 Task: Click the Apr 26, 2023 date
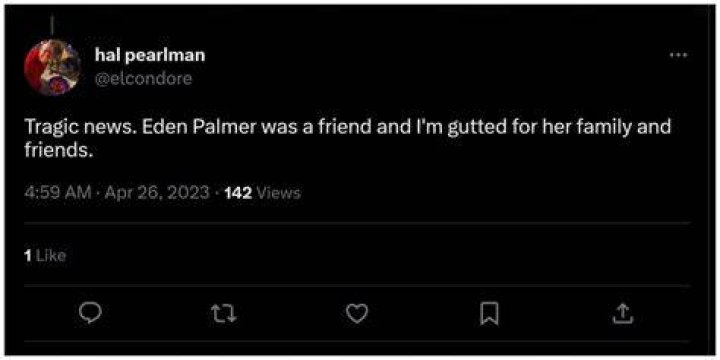coord(157,193)
